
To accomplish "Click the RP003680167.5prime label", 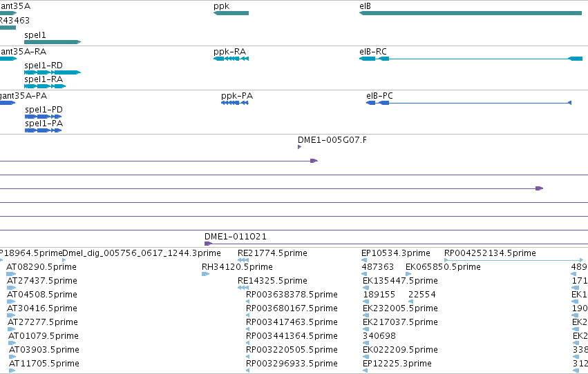I will 292,308.
